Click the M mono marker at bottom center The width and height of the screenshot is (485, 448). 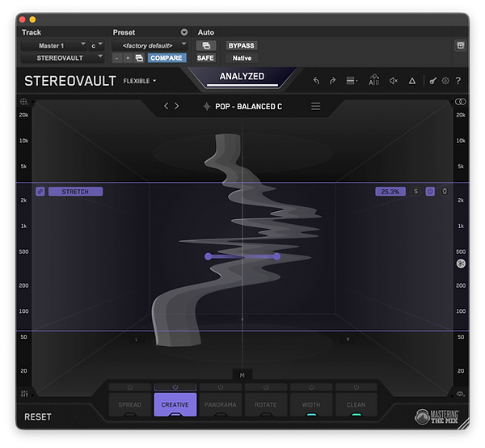coord(242,375)
